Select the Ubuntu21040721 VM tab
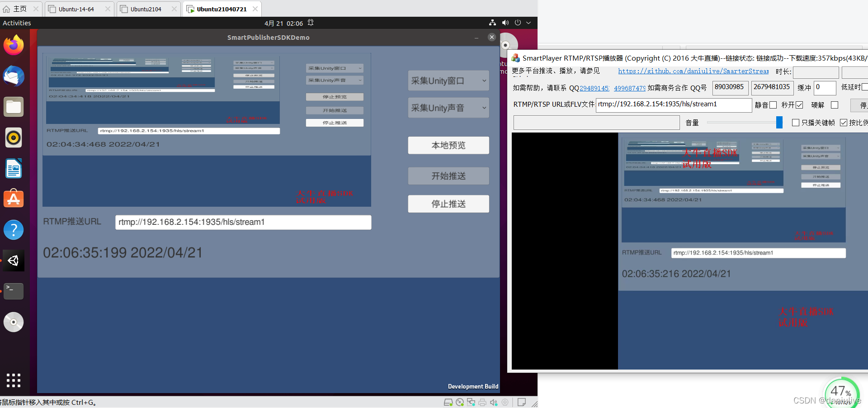 [x=222, y=9]
